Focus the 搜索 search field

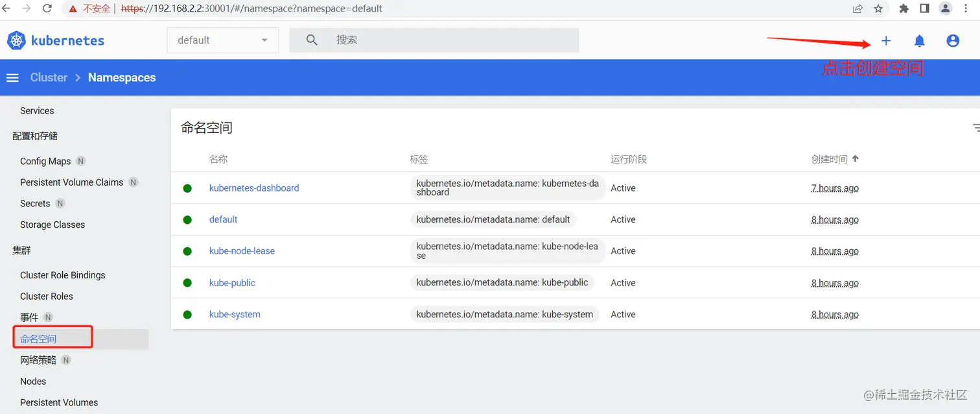[x=447, y=40]
